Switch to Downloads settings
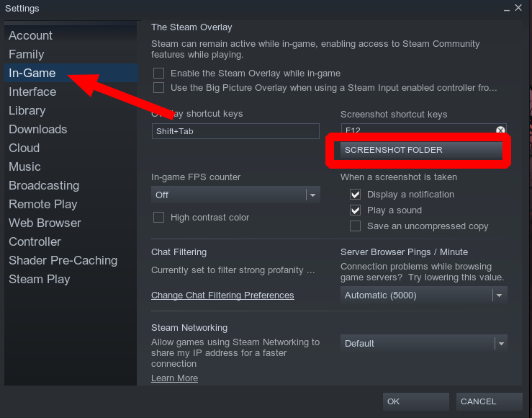532x418 pixels. [x=37, y=129]
